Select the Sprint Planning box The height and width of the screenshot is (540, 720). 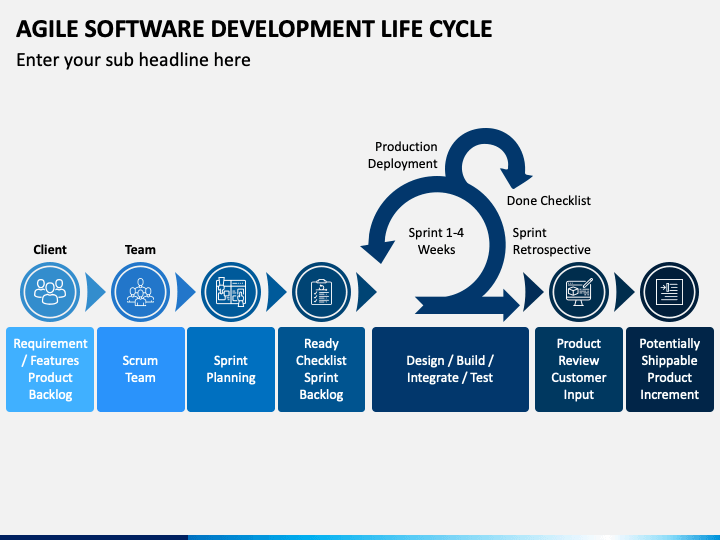(x=231, y=369)
